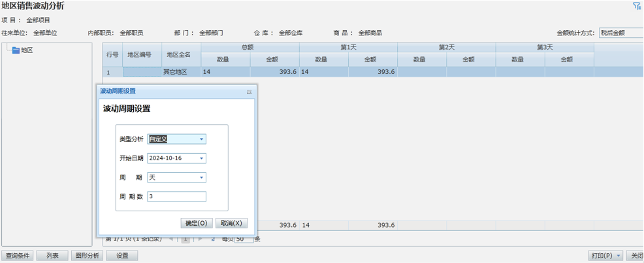Click the 地区 folder icon in tree

point(16,50)
